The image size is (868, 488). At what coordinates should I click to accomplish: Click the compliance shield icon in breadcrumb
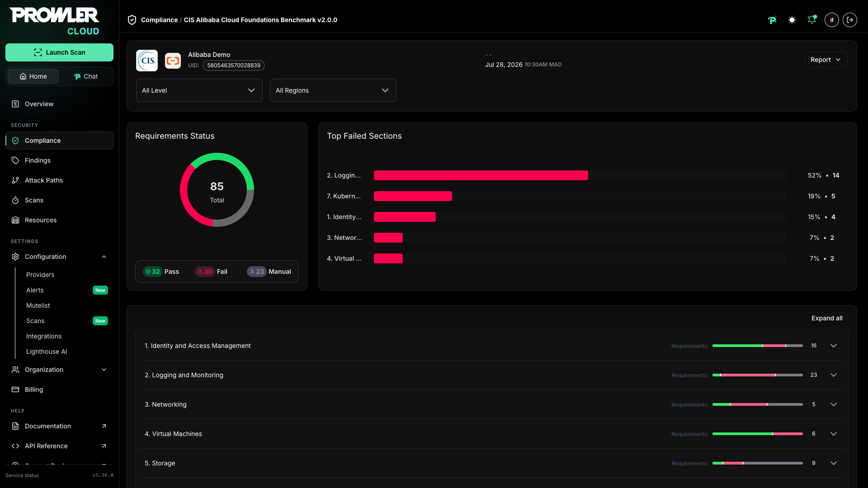click(x=132, y=20)
